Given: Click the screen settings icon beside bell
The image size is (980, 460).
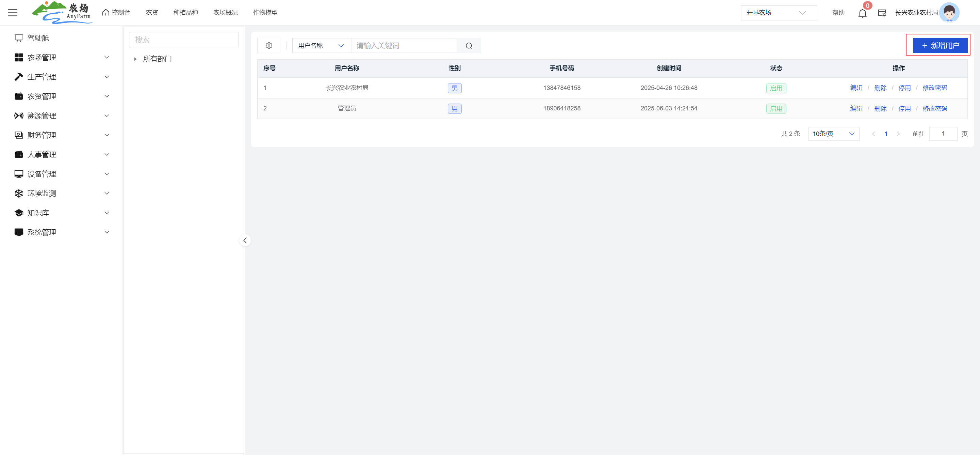Looking at the screenshot, I should pyautogui.click(x=881, y=13).
